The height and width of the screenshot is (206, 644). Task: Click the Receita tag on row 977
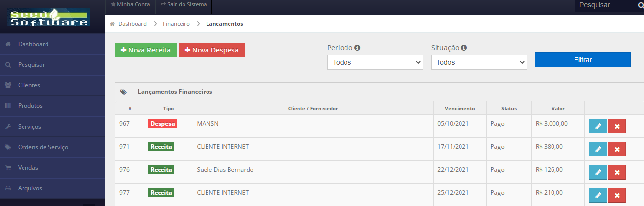click(x=161, y=193)
